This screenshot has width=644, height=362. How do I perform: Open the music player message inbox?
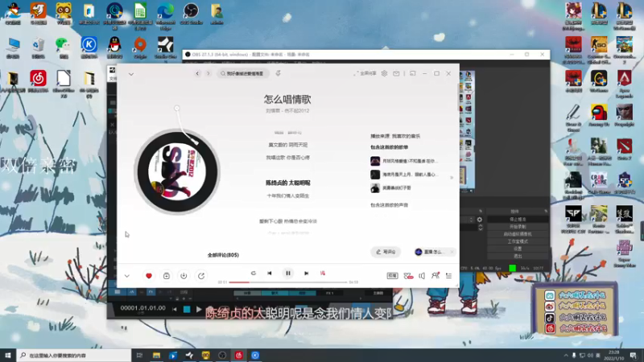coord(396,73)
